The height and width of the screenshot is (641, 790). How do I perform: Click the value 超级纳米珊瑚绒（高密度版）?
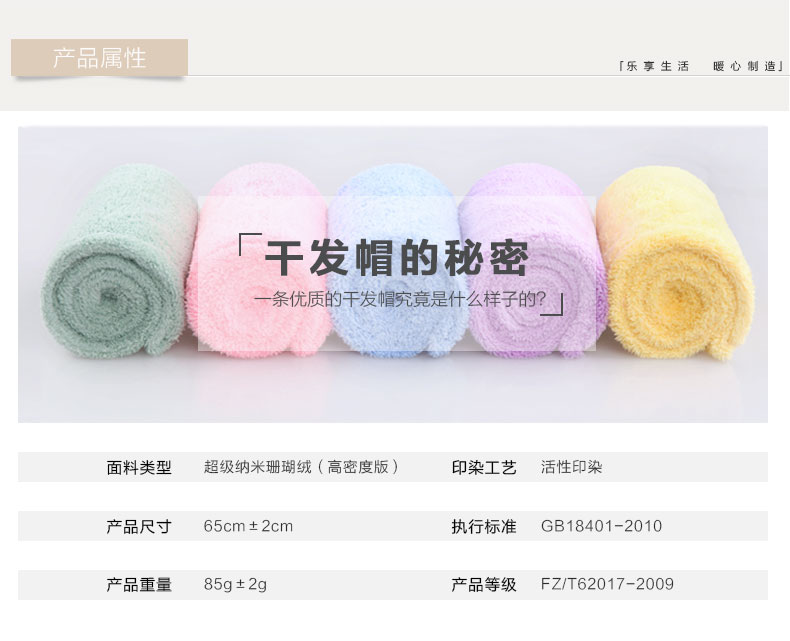click(303, 467)
